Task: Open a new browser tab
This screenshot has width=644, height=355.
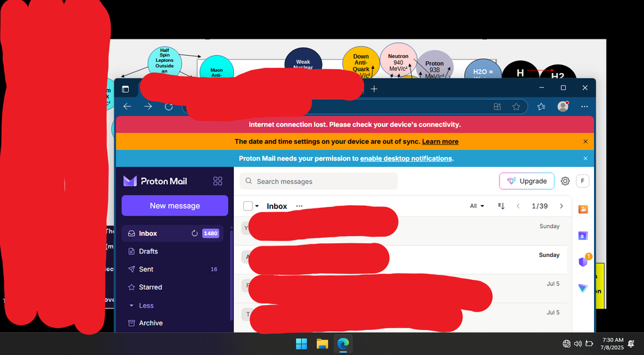Action: pos(374,89)
